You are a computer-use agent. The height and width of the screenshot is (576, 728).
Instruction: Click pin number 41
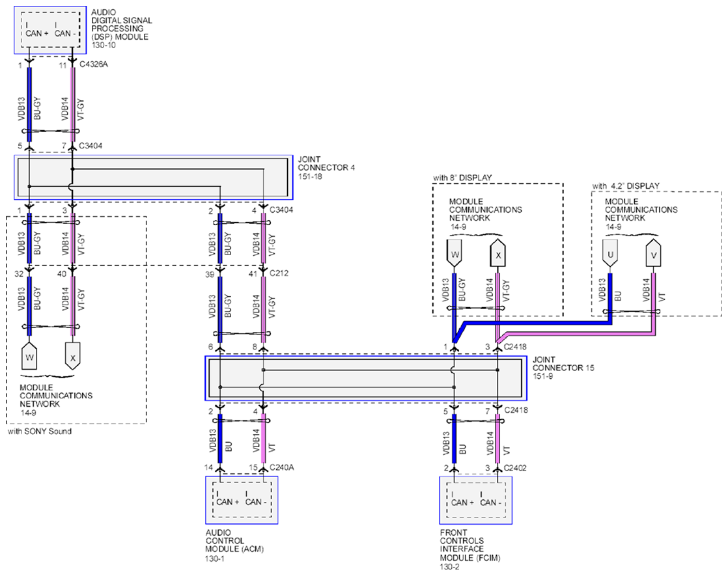pos(253,274)
